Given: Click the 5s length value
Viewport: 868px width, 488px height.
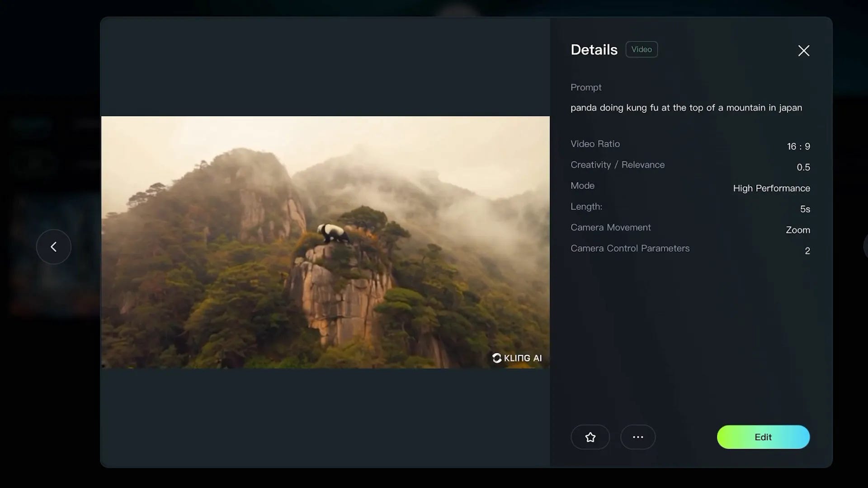Looking at the screenshot, I should click(805, 209).
